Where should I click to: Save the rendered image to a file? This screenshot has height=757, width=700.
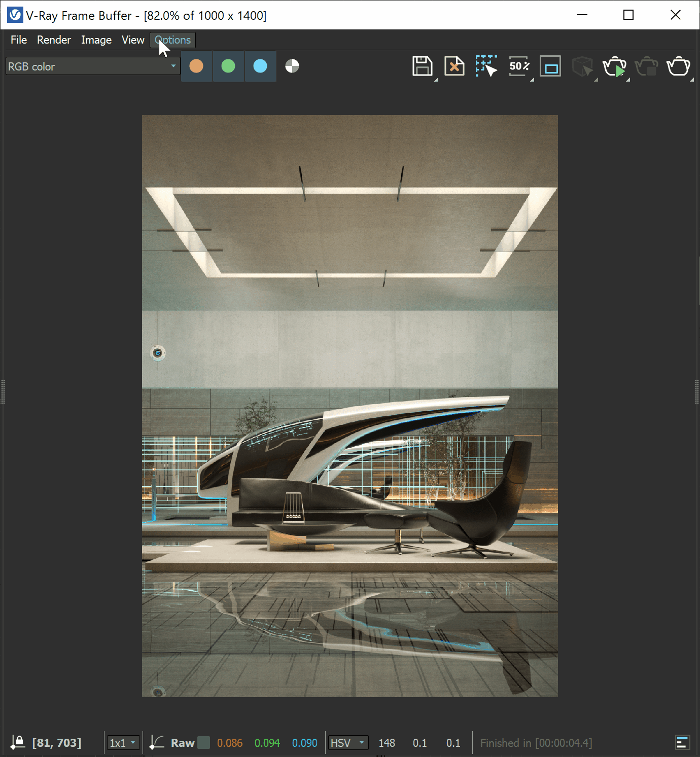422,66
